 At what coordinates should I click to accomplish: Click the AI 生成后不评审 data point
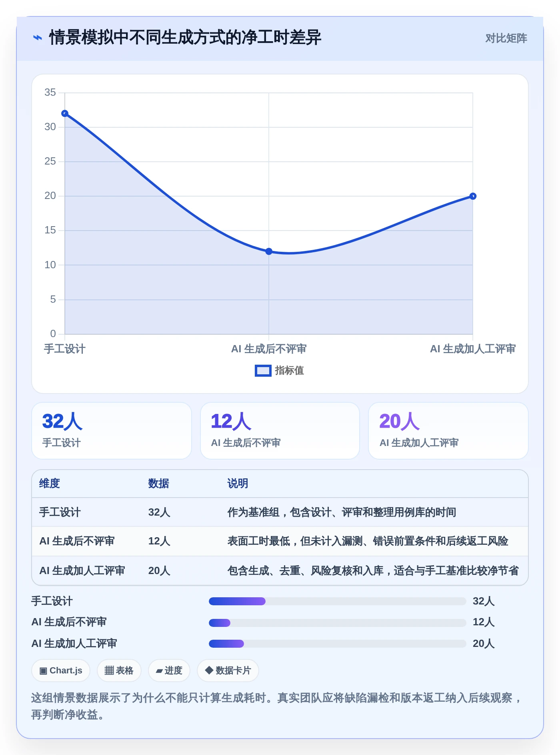269,251
